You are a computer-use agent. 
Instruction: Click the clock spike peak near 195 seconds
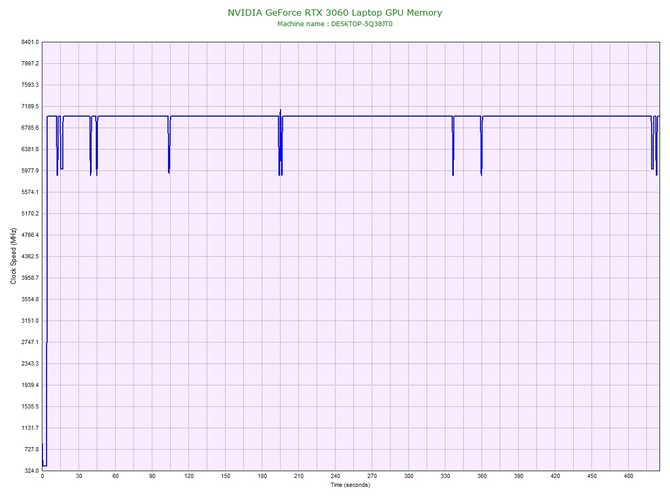(x=280, y=111)
